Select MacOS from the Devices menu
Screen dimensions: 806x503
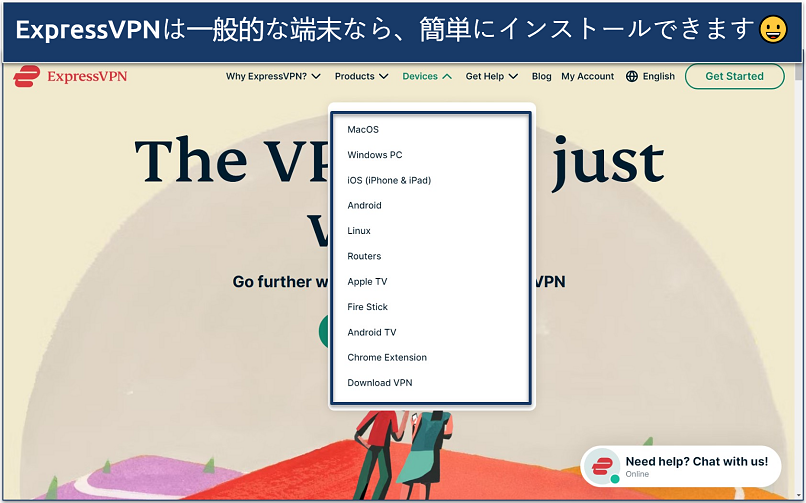363,130
